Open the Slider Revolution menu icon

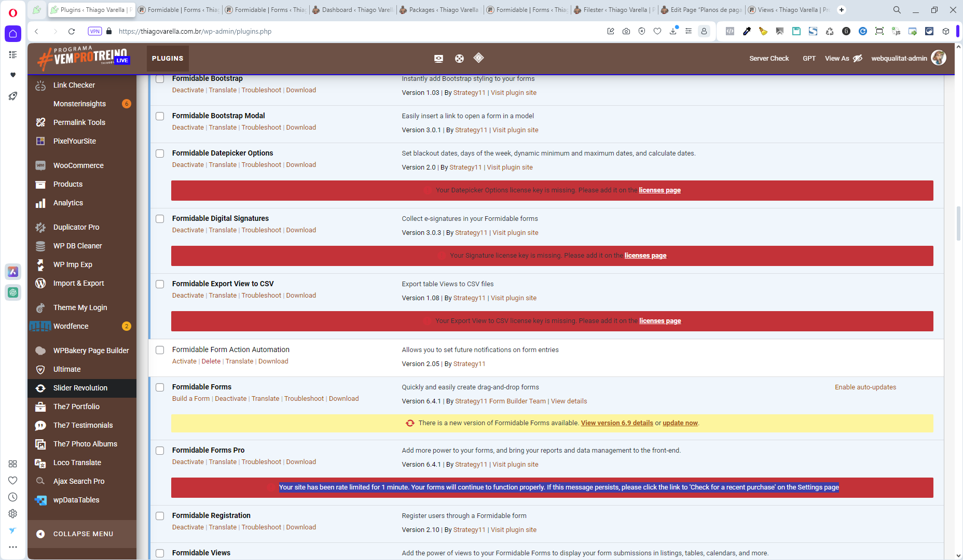tap(40, 388)
